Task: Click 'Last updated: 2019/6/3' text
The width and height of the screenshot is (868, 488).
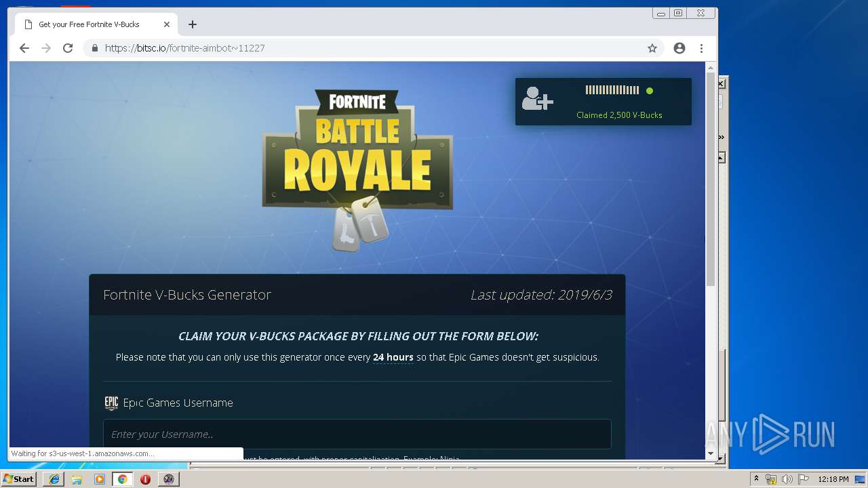Action: pos(541,295)
